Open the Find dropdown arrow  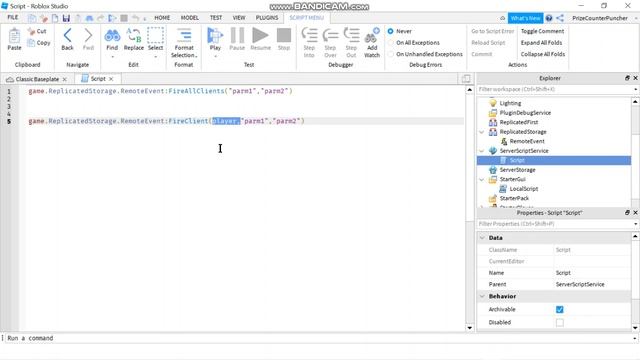click(112, 57)
